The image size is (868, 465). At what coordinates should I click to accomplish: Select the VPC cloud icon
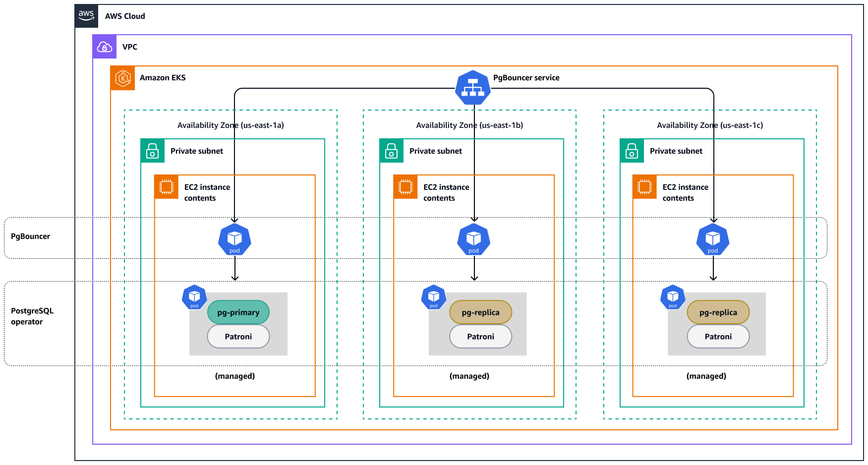tap(104, 47)
